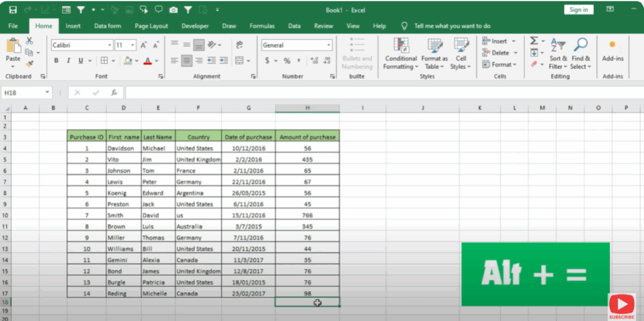Click the Cut scissors icon
Screen dimensions: 644x321
[29, 41]
